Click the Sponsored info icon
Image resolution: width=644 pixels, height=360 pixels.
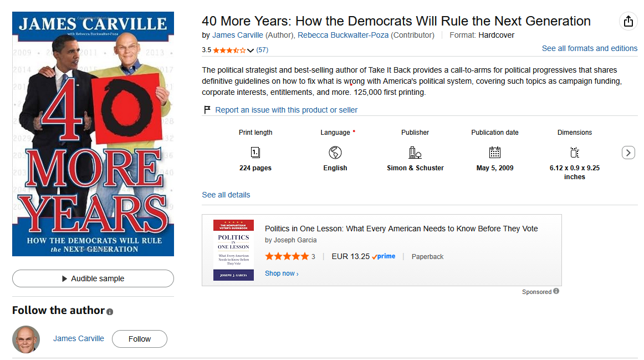pos(556,291)
